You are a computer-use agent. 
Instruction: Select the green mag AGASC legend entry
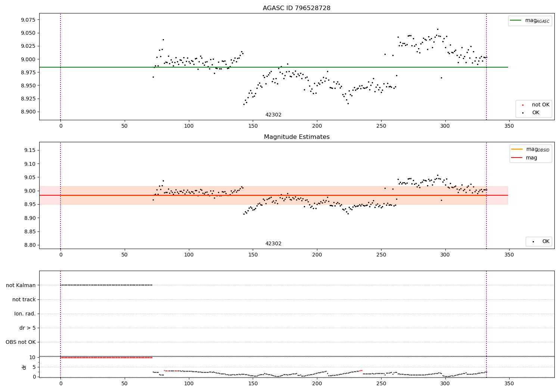coord(530,21)
